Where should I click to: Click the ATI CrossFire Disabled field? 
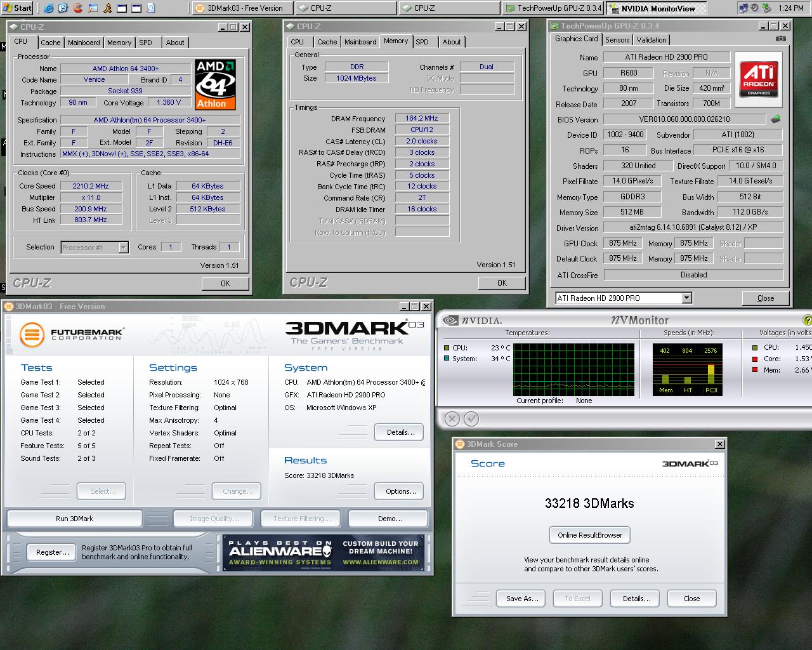(x=693, y=275)
